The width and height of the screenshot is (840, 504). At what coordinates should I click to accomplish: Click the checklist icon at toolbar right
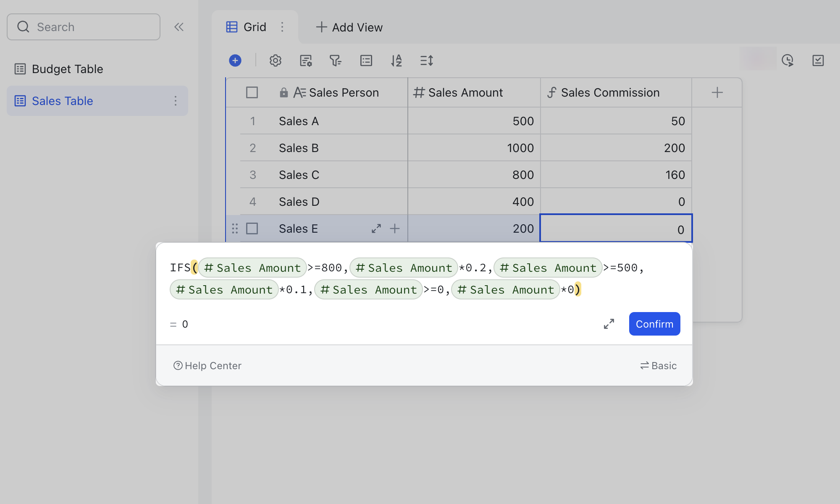tap(818, 60)
